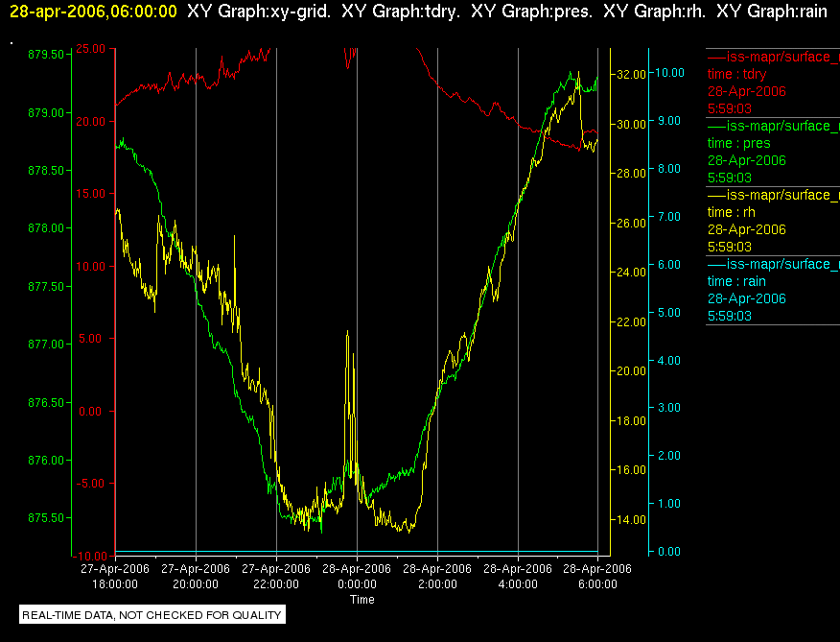Click the cyan rain legend line swatch
This screenshot has height=642, width=840.
[x=716, y=265]
